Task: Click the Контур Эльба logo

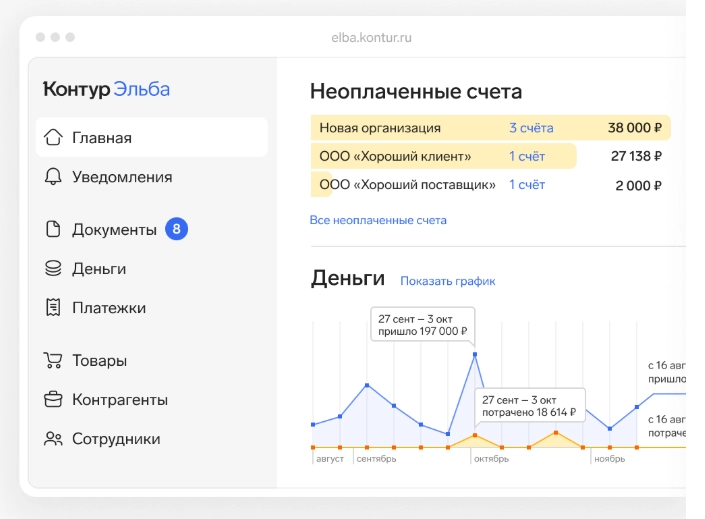Action: tap(106, 89)
